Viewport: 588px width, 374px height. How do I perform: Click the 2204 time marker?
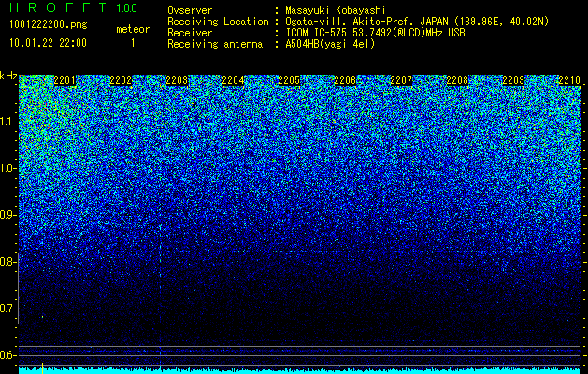click(x=233, y=80)
